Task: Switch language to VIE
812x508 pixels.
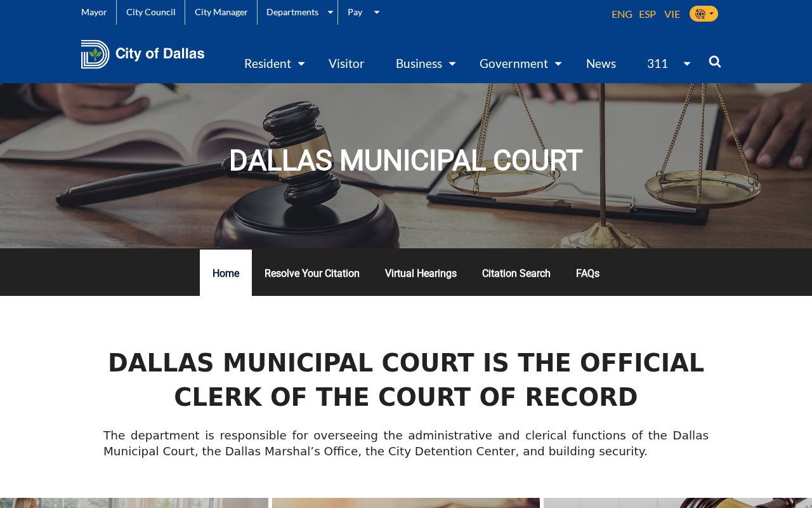Action: 672,14
